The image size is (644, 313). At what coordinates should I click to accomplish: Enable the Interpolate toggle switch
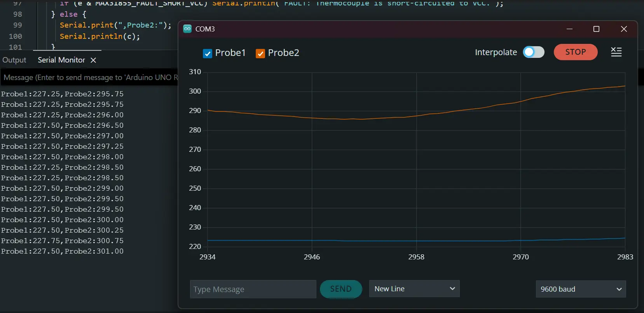pos(534,52)
